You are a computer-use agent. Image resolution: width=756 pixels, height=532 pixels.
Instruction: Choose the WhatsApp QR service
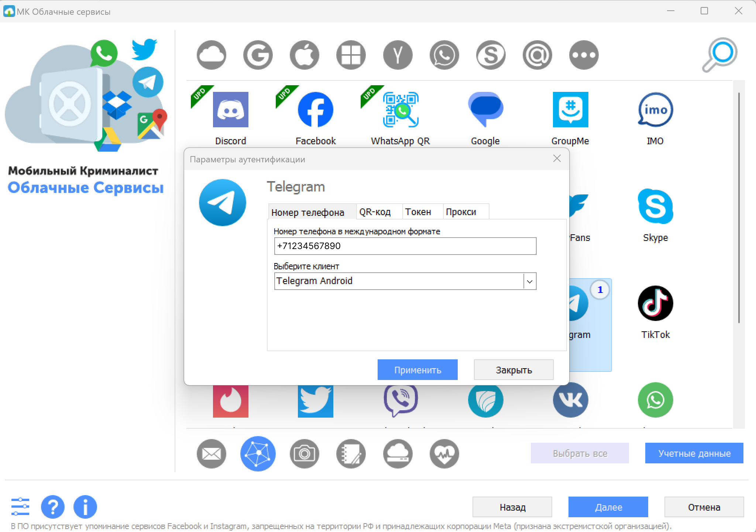(x=401, y=118)
